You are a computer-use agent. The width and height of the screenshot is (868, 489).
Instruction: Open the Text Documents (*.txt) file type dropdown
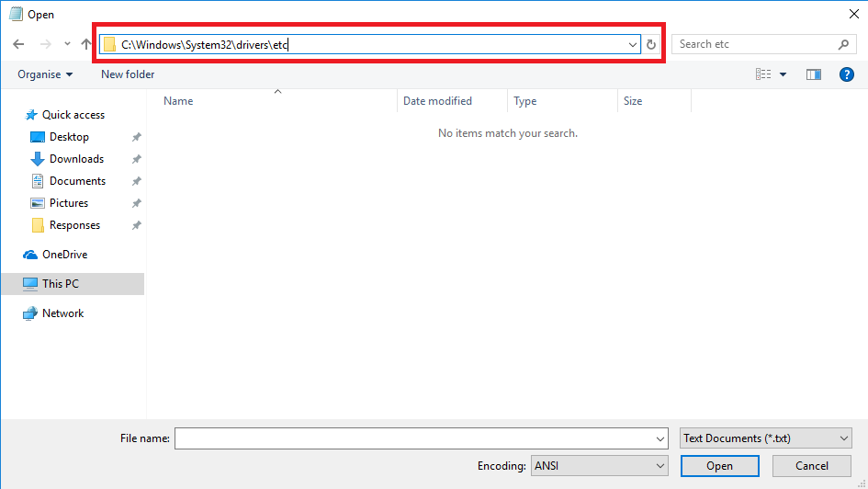766,438
